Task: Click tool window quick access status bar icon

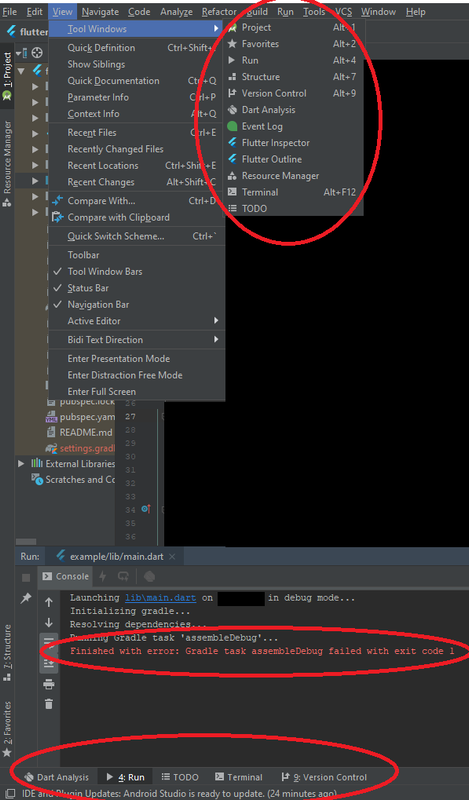Action: point(9,794)
